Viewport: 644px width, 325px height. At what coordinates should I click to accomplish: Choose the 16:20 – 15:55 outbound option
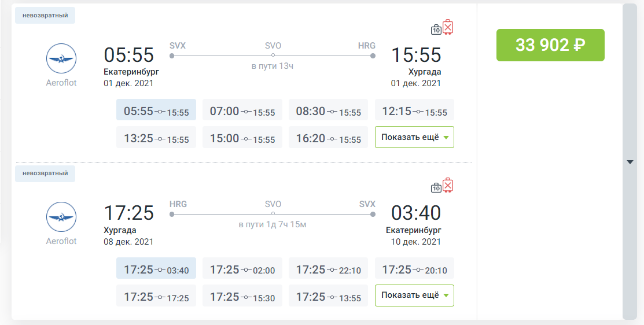point(328,138)
